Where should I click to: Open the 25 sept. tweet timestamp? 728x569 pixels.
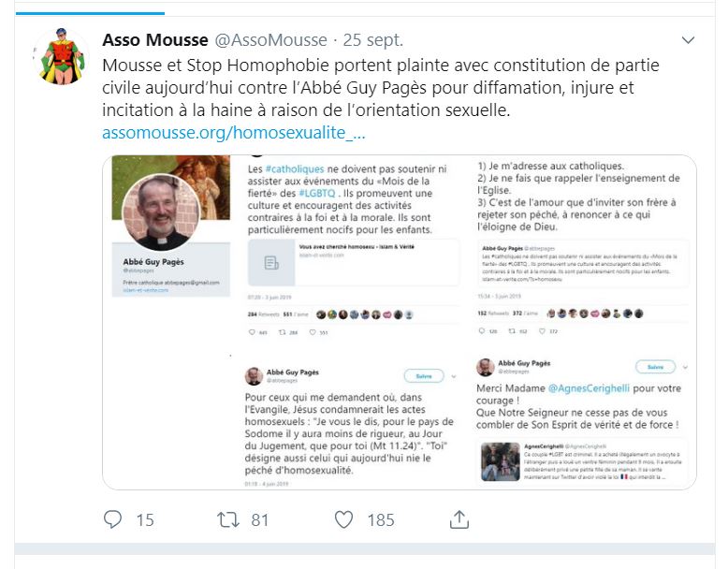[x=372, y=40]
